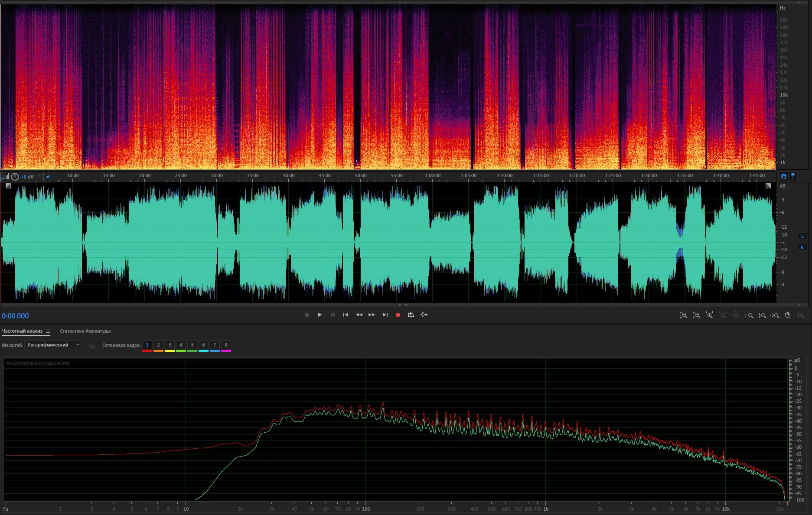Viewport: 812px width, 515px height.
Task: Toggle loop playback icon
Action: 411,315
